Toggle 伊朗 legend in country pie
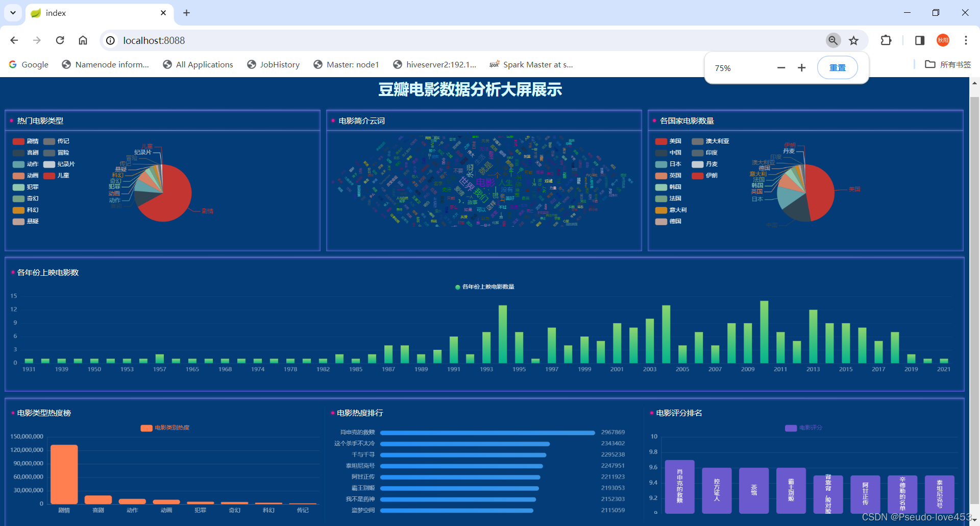The height and width of the screenshot is (526, 980). click(705, 176)
